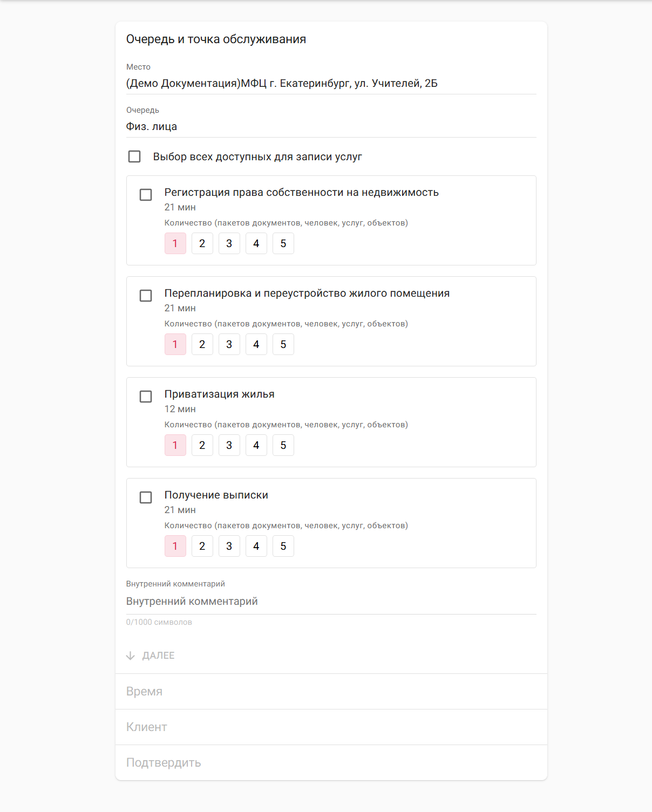Click the ДАЛЕЕ button

tap(151, 656)
